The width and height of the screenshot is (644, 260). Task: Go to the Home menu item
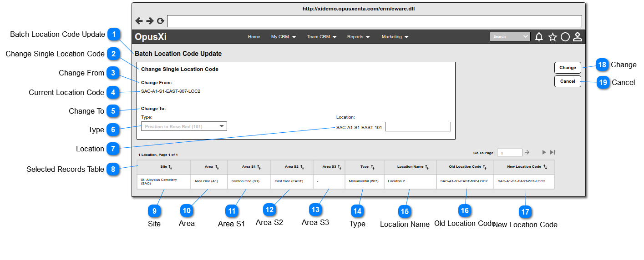[x=254, y=37]
